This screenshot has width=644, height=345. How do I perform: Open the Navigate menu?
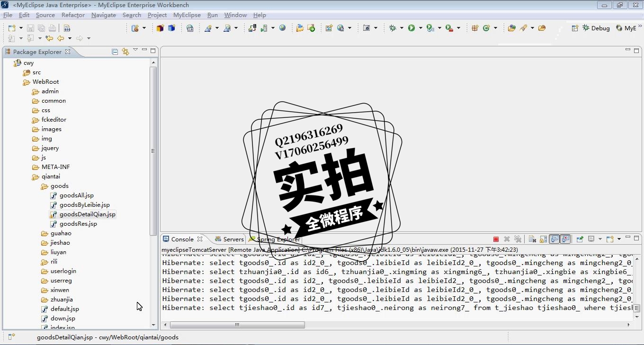103,15
